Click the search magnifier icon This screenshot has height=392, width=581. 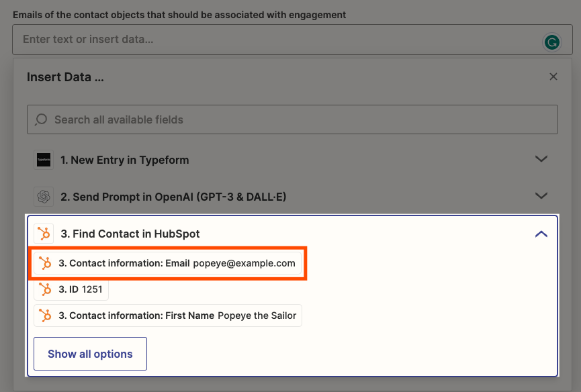(x=41, y=119)
